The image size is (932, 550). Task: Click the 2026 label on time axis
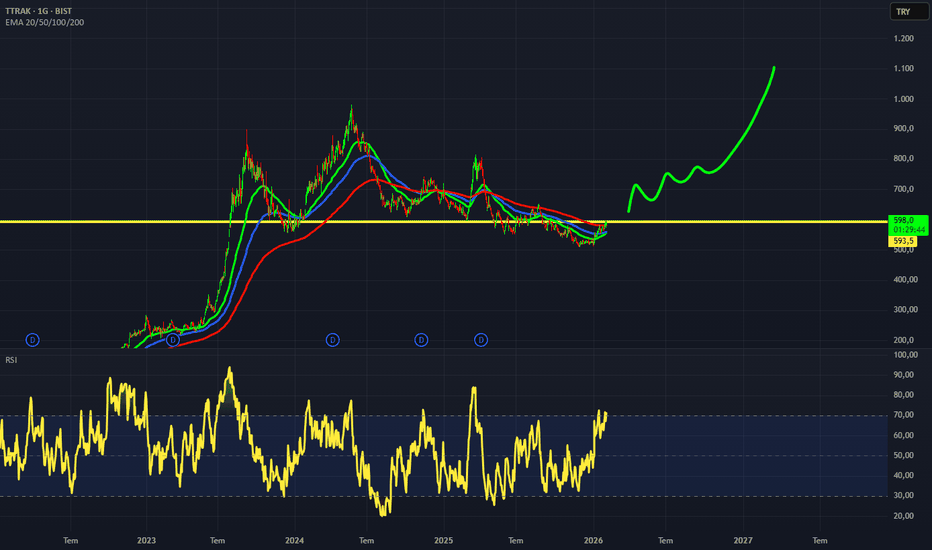point(593,540)
